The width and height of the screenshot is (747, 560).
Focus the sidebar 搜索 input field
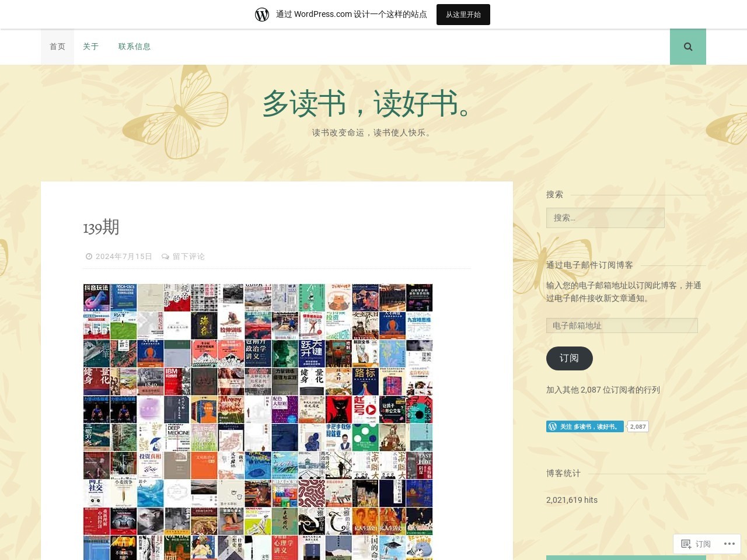[x=605, y=218]
